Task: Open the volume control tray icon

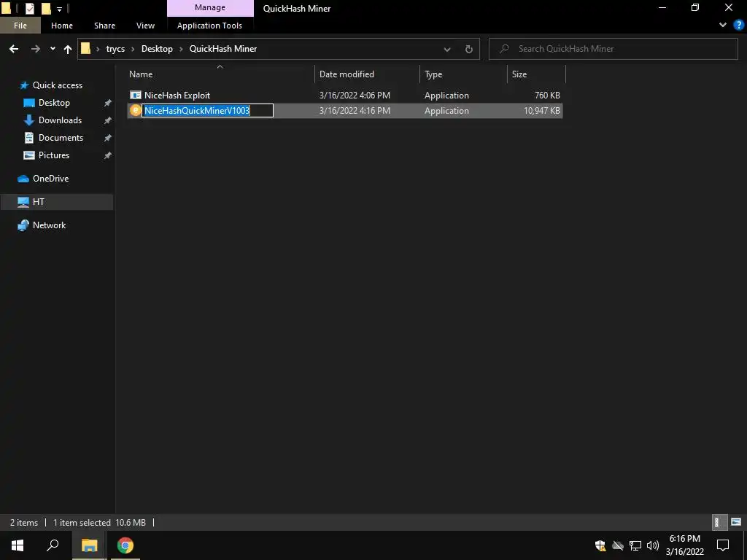Action: [x=653, y=545]
